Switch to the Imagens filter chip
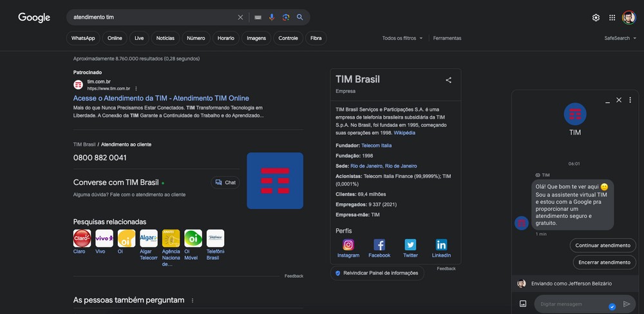Screen dimensions: 644x314 click(x=256, y=38)
